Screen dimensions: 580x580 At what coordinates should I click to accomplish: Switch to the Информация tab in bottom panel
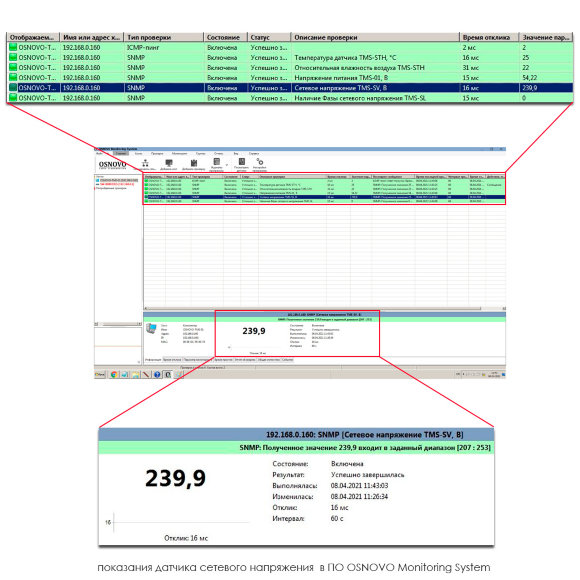pos(153,360)
